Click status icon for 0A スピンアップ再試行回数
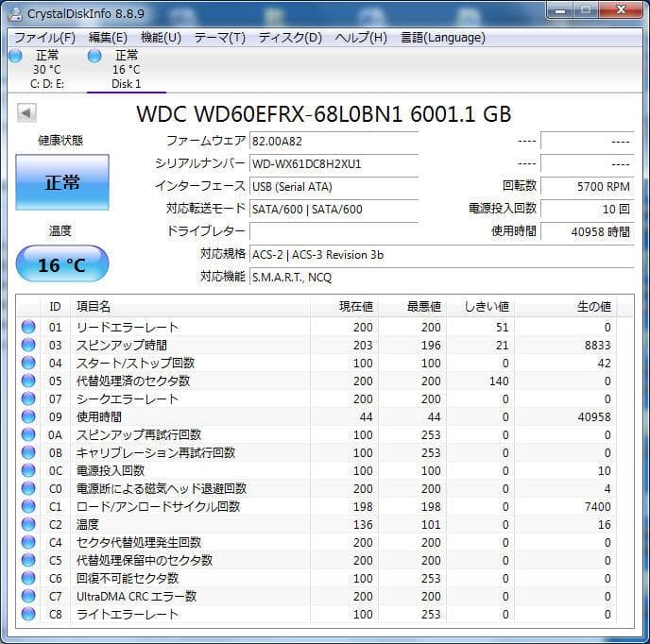Viewport: 650px width, 644px height. coord(28,434)
